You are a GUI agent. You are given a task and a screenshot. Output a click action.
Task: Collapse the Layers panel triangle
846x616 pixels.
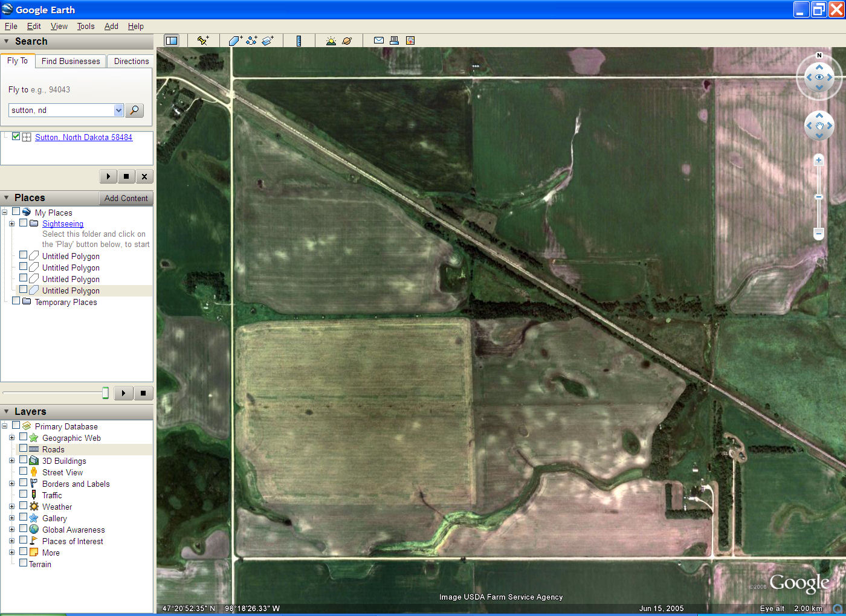point(7,412)
